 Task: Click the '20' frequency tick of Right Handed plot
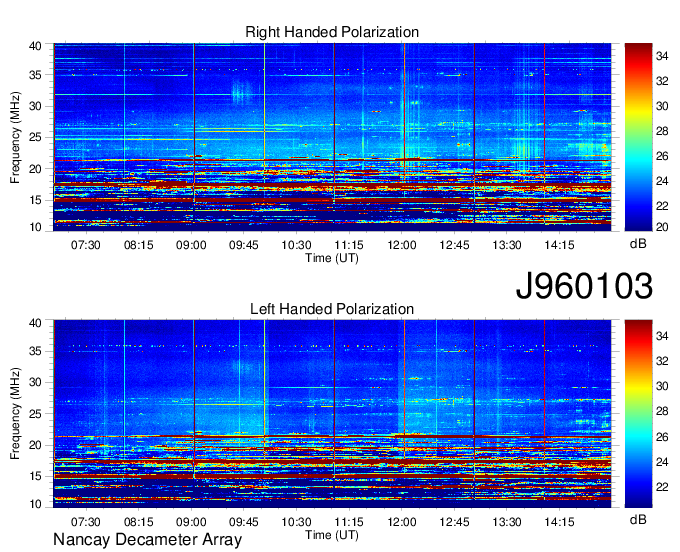pos(36,169)
